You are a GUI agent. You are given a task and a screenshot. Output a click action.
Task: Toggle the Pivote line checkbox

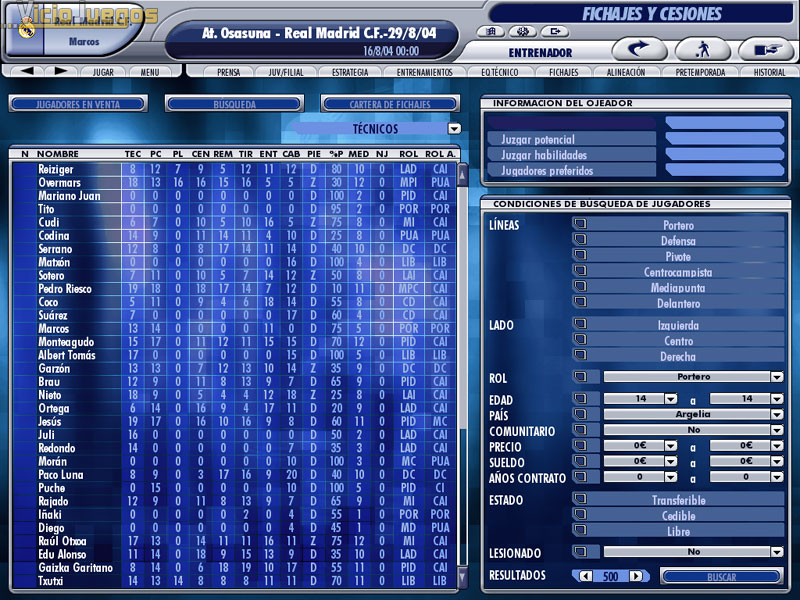click(x=580, y=255)
